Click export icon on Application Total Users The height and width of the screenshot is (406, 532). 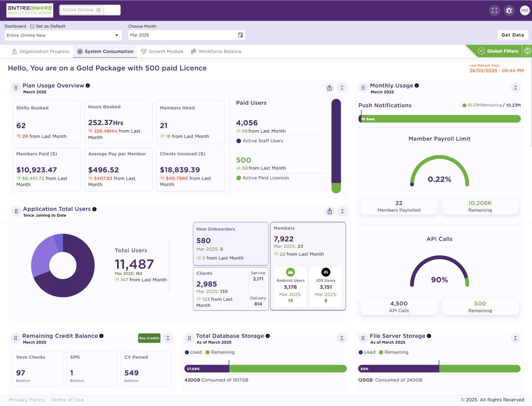pyautogui.click(x=330, y=211)
